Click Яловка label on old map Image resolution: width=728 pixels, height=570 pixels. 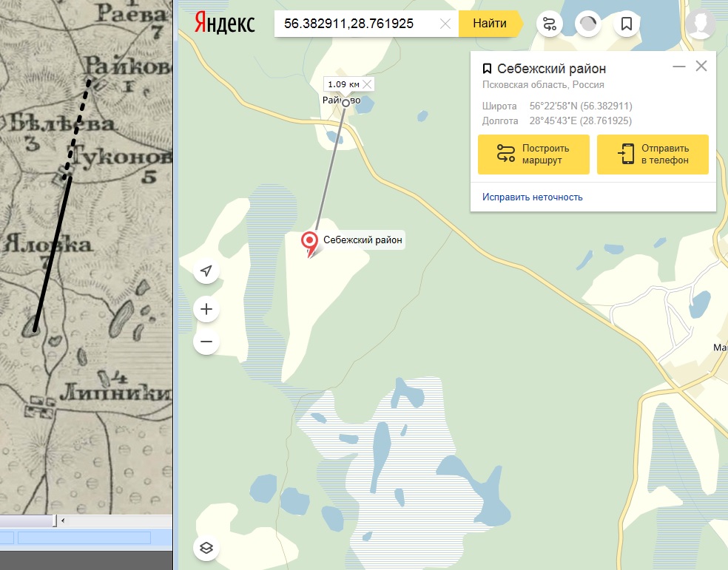[x=47, y=245]
